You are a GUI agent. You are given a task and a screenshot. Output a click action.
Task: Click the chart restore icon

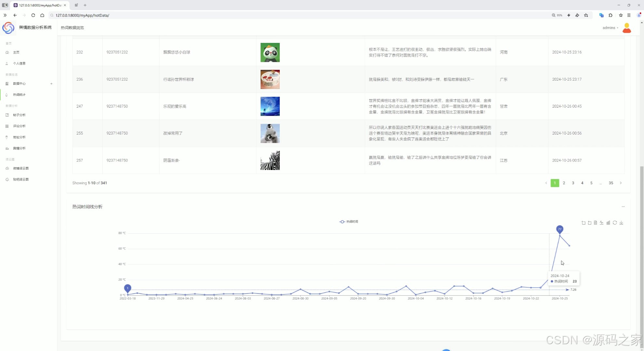(x=615, y=223)
